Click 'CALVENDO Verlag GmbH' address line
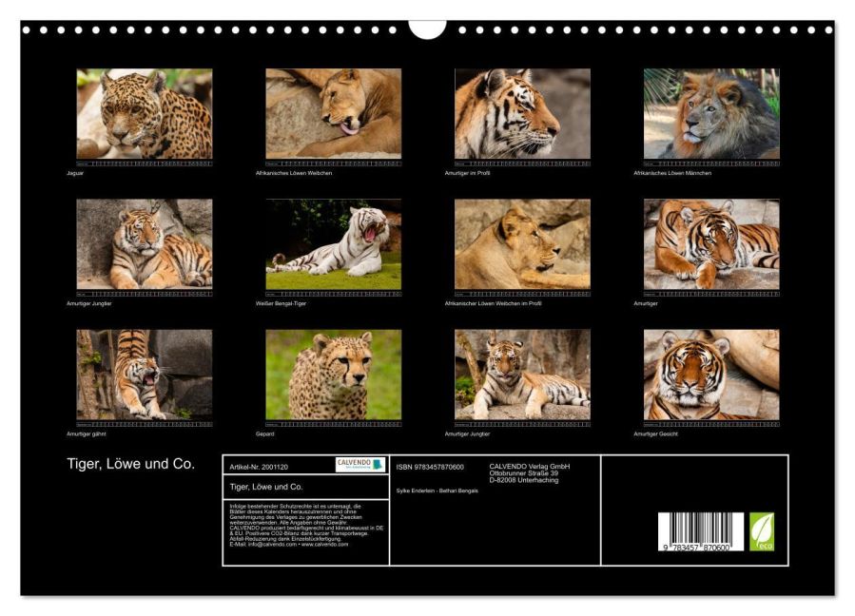The height and width of the screenshot is (616, 855). 530,467
